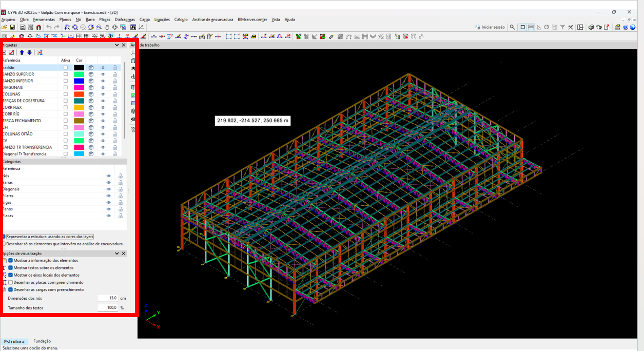The height and width of the screenshot is (351, 644).
Task: Click the layout panels icon in top toolbar
Action: pos(580,27)
